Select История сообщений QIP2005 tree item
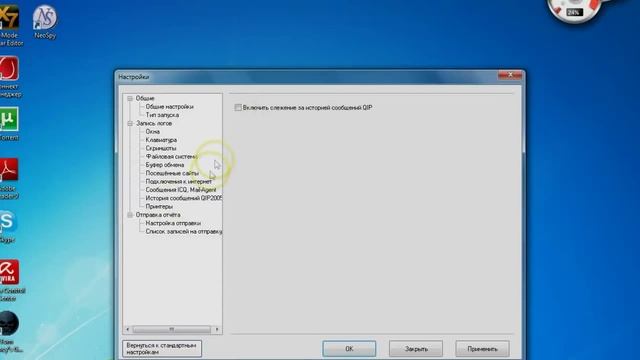This screenshot has height=360, width=640. (x=184, y=198)
